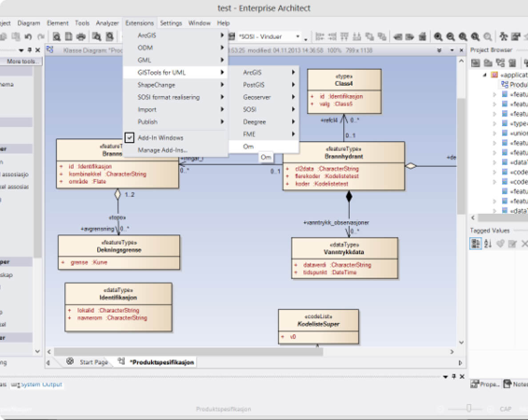Switch to the Start Page tab

93,362
